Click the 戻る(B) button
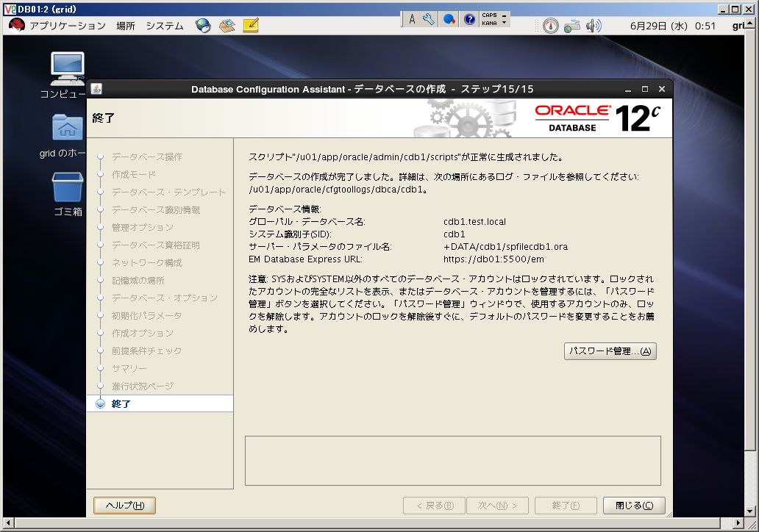Viewport: 759px width, 532px height. pyautogui.click(x=434, y=506)
